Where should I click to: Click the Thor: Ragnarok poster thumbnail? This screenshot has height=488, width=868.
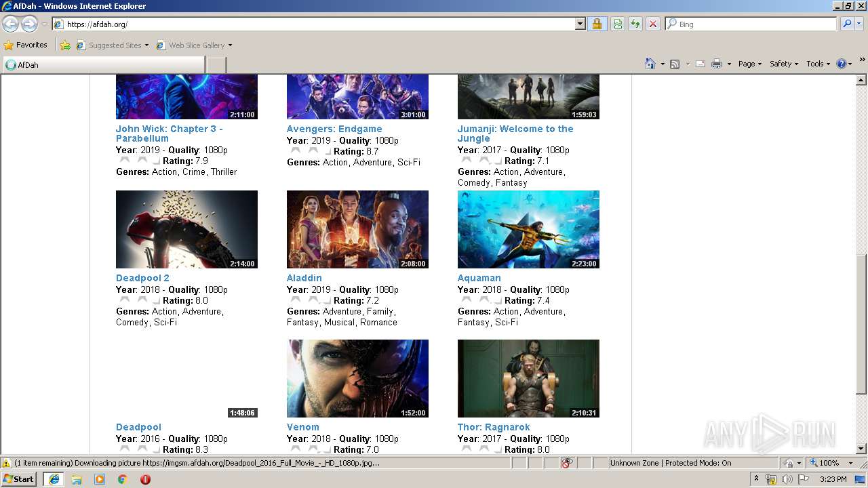pos(528,378)
